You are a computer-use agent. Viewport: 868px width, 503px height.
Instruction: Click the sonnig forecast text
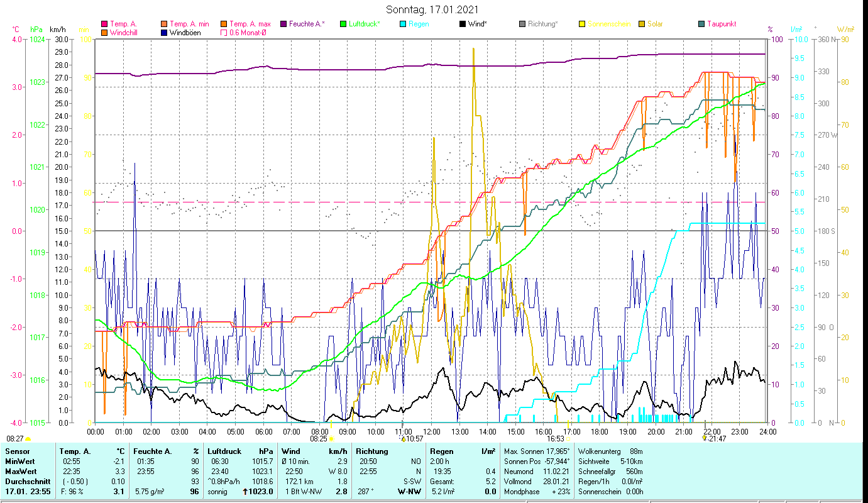pyautogui.click(x=217, y=492)
